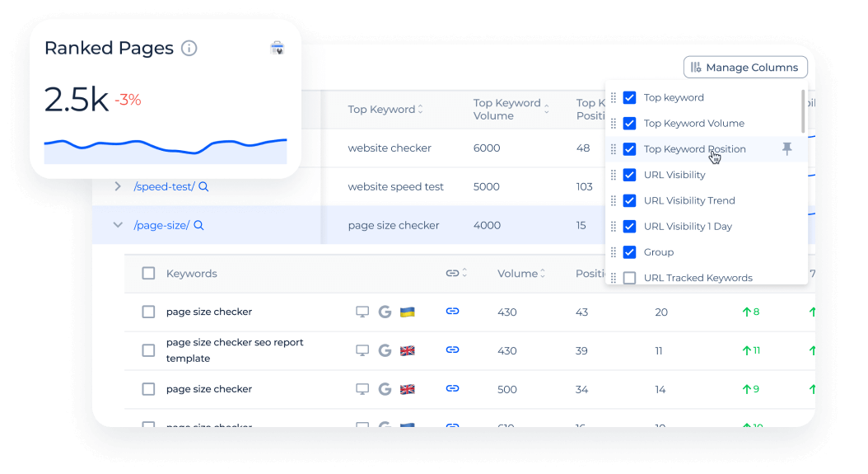This screenshot has height=474, width=868.
Task: Select all keywords via header checkbox
Action: [x=148, y=274]
